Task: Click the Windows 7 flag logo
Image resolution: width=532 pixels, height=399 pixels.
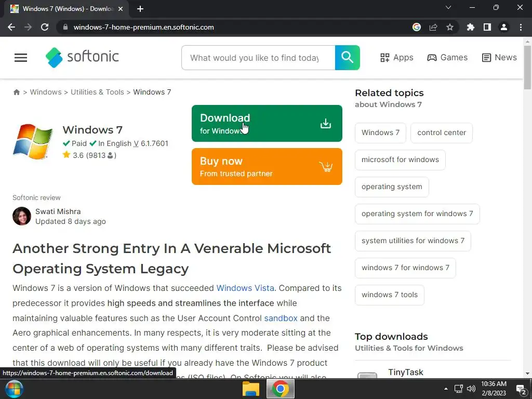Action: point(33,141)
